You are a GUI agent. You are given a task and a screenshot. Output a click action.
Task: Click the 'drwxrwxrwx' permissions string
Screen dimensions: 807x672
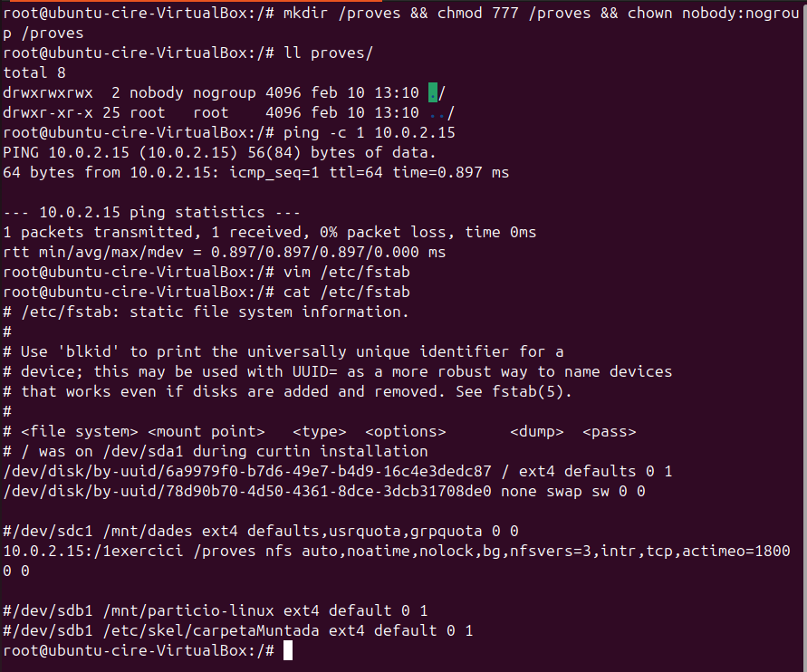48,92
